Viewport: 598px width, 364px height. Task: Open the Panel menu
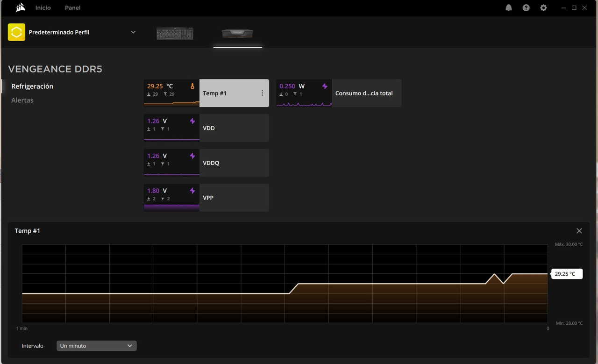72,7
